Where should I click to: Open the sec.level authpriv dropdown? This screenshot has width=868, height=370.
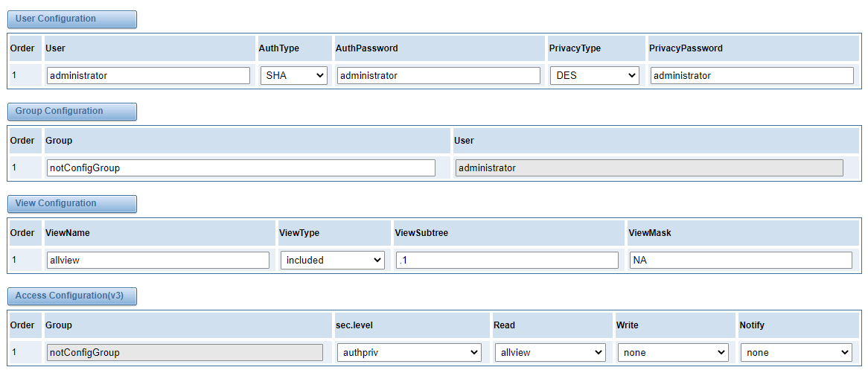[409, 352]
